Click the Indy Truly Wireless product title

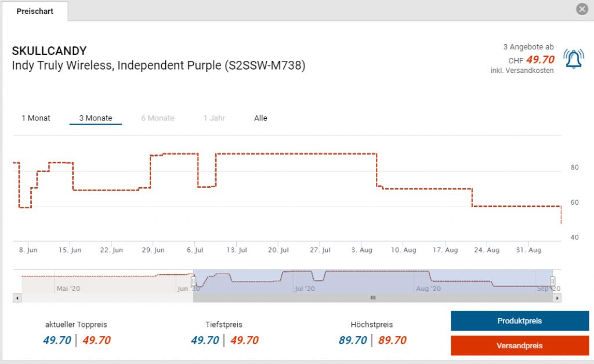point(158,65)
